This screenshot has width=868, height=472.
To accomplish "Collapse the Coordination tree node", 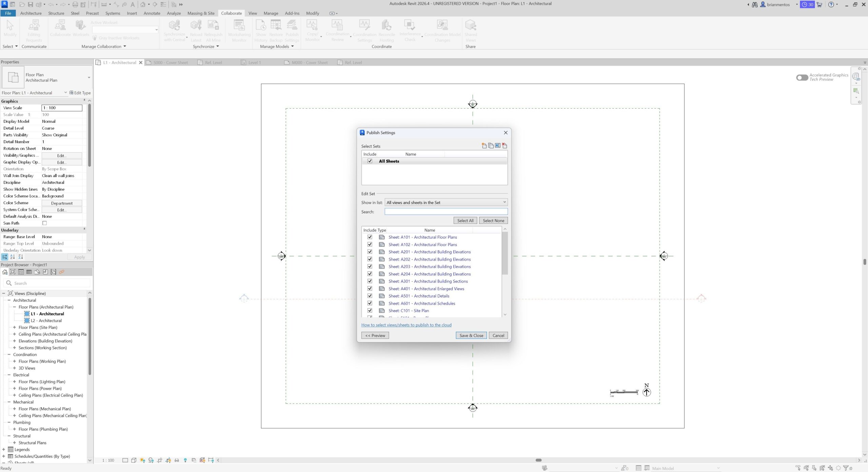I will [9, 355].
